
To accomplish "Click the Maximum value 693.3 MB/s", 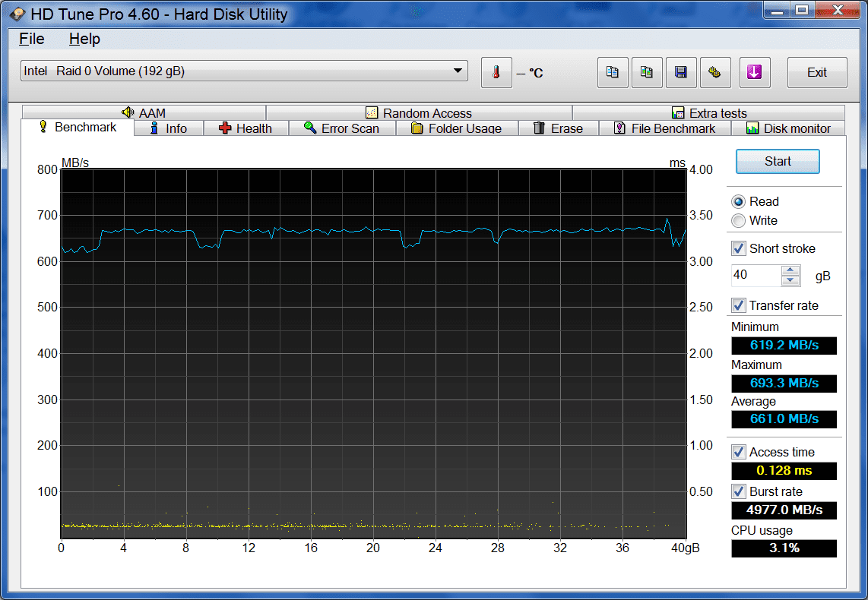I will [x=784, y=384].
